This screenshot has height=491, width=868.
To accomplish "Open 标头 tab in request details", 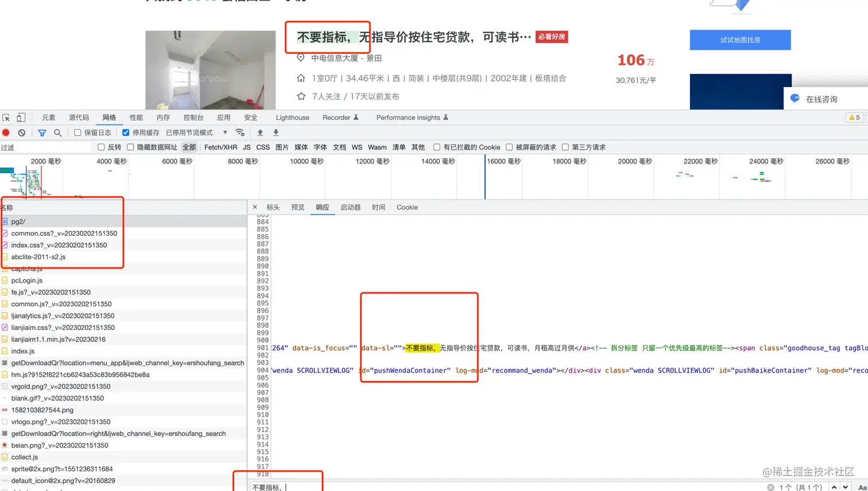I will [x=273, y=208].
